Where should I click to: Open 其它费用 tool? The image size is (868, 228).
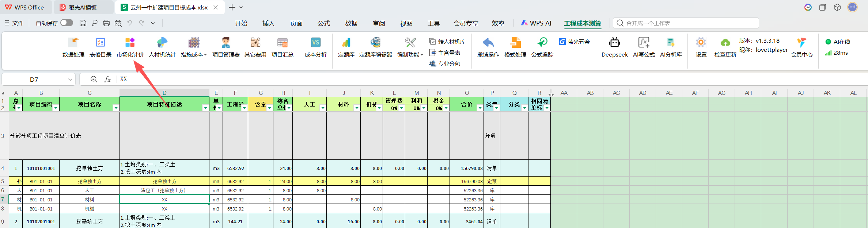[x=255, y=47]
